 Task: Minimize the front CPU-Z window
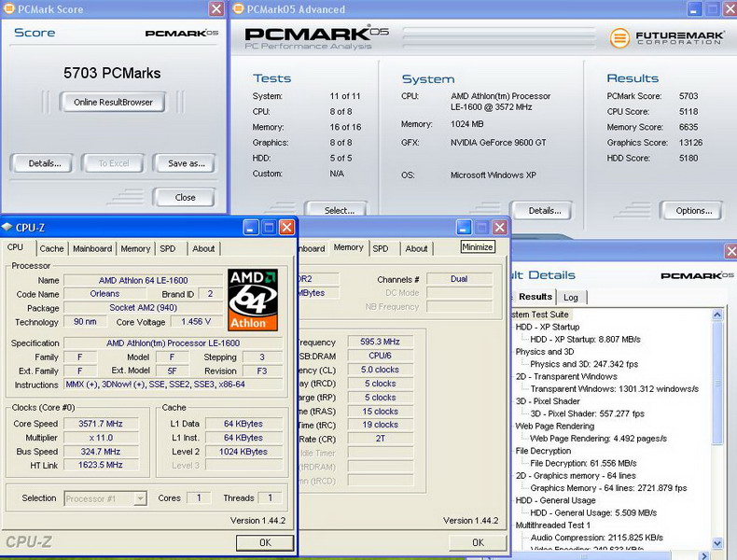pyautogui.click(x=251, y=228)
